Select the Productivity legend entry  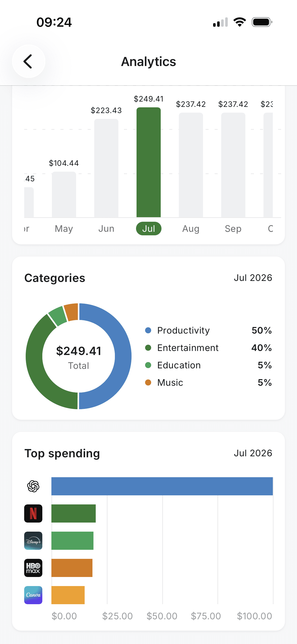pos(209,330)
